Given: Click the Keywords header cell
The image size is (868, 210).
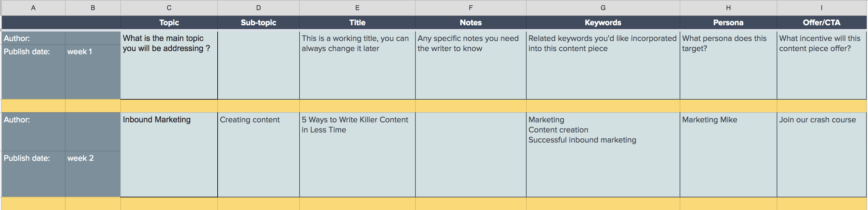Looking at the screenshot, I should (x=603, y=23).
